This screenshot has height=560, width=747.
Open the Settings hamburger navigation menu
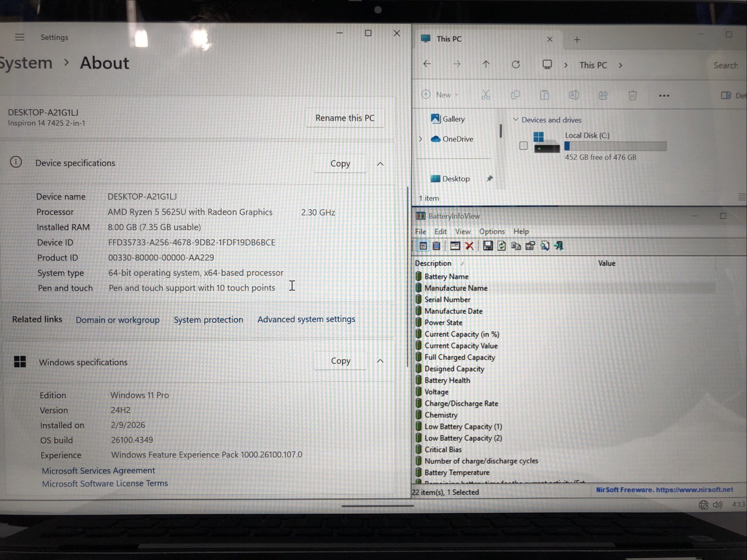pyautogui.click(x=20, y=37)
